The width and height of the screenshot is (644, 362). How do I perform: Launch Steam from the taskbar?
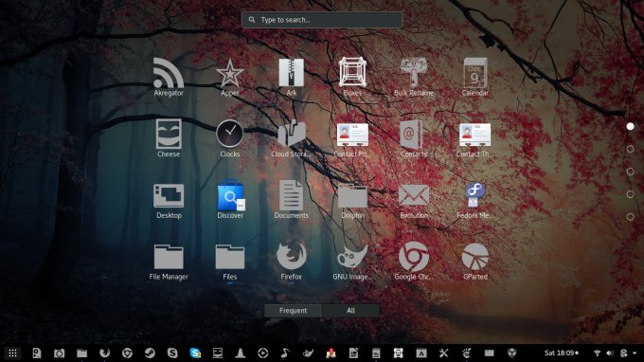pyautogui.click(x=150, y=353)
